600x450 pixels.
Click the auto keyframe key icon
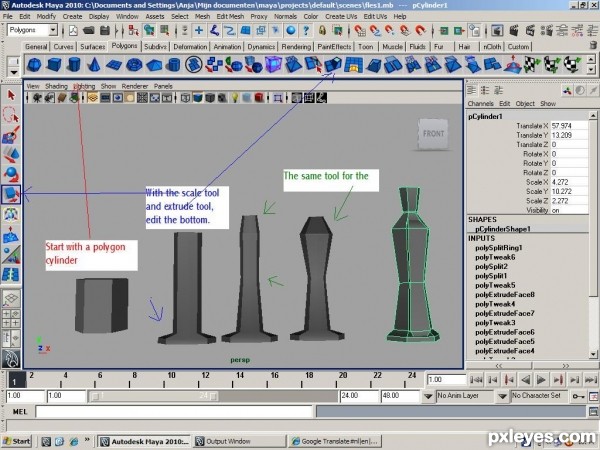[x=577, y=396]
